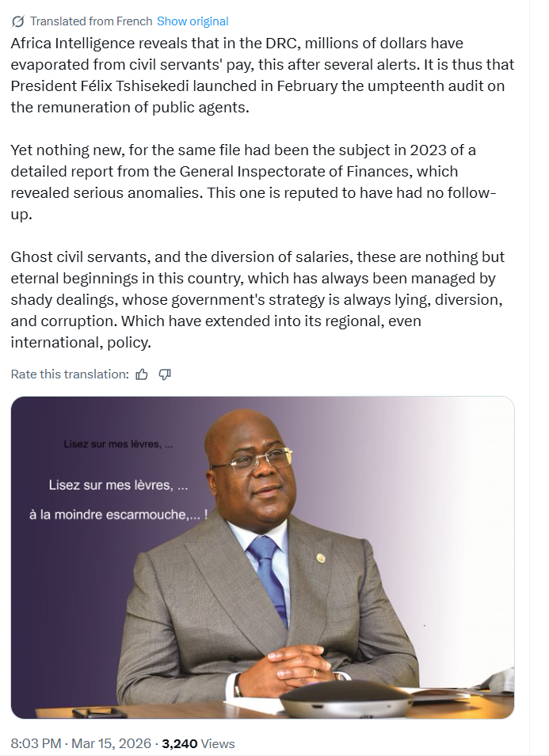The height and width of the screenshot is (756, 549).
Task: Click the small dark "Lisez sur mes lèvres" caption
Action: coord(118,444)
